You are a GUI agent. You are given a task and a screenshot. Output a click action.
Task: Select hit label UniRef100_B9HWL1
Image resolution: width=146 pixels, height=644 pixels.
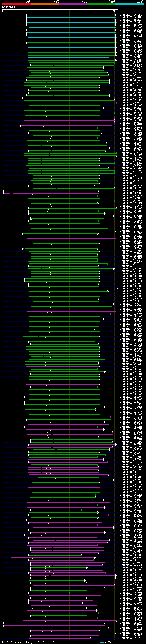coord(131,22)
